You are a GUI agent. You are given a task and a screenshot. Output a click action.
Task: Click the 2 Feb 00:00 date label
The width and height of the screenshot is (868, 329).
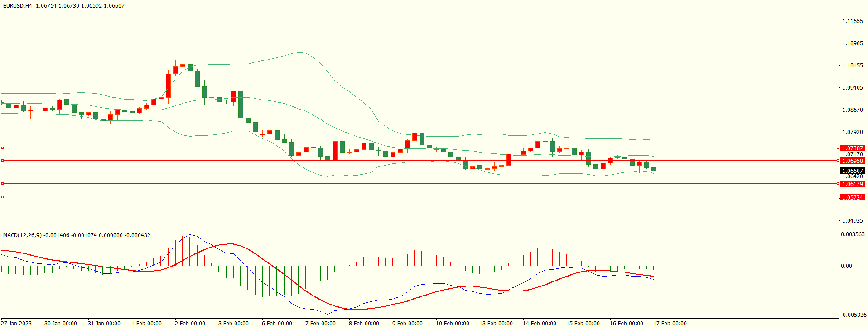coord(190,323)
